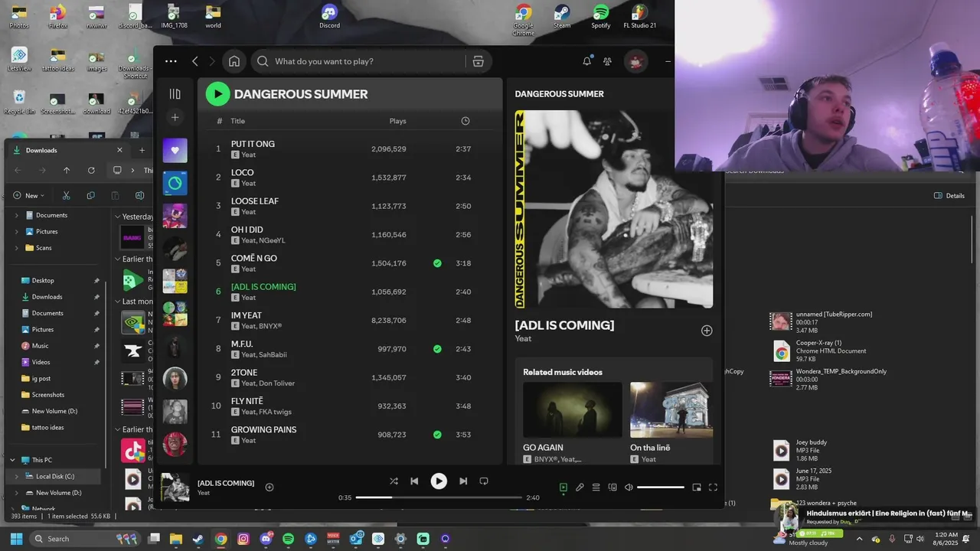Open Spotify from the Windows taskbar
The image size is (980, 551).
pos(289,539)
